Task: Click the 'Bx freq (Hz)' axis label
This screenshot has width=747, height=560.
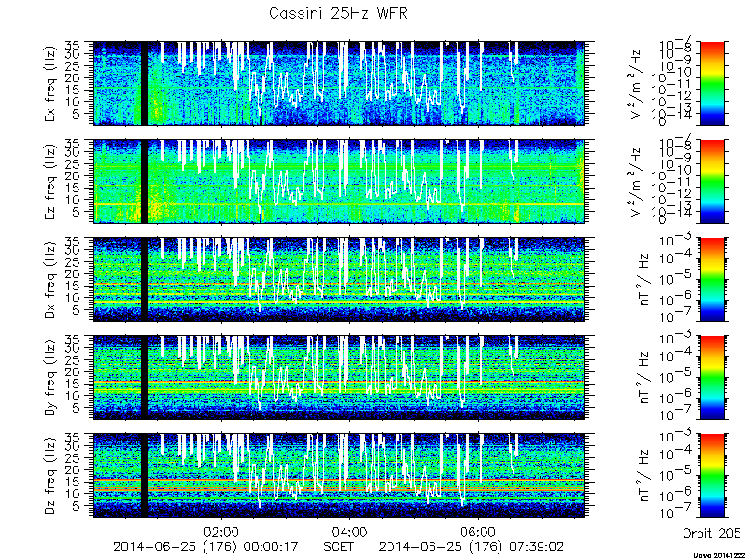Action: pos(51,279)
